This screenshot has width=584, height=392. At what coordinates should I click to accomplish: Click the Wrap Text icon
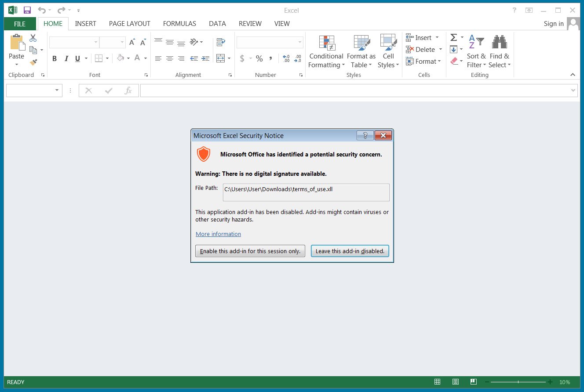[x=221, y=42]
